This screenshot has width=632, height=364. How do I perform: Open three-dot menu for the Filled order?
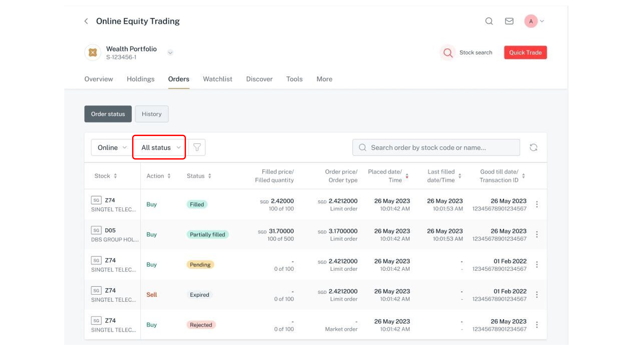(x=537, y=204)
